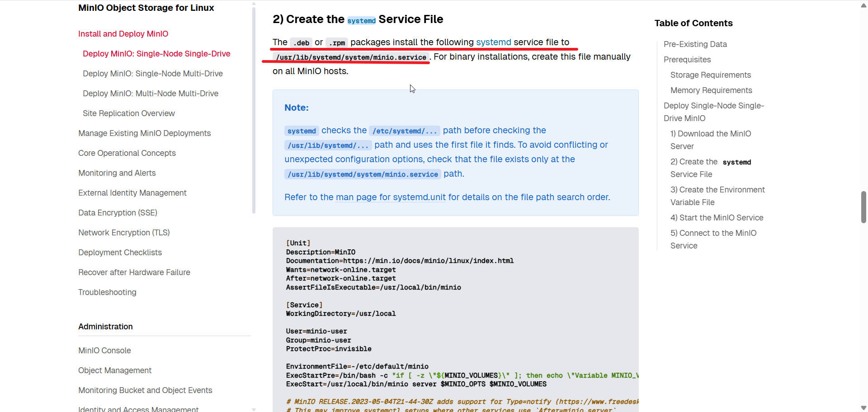Open External Identity Management section

132,193
